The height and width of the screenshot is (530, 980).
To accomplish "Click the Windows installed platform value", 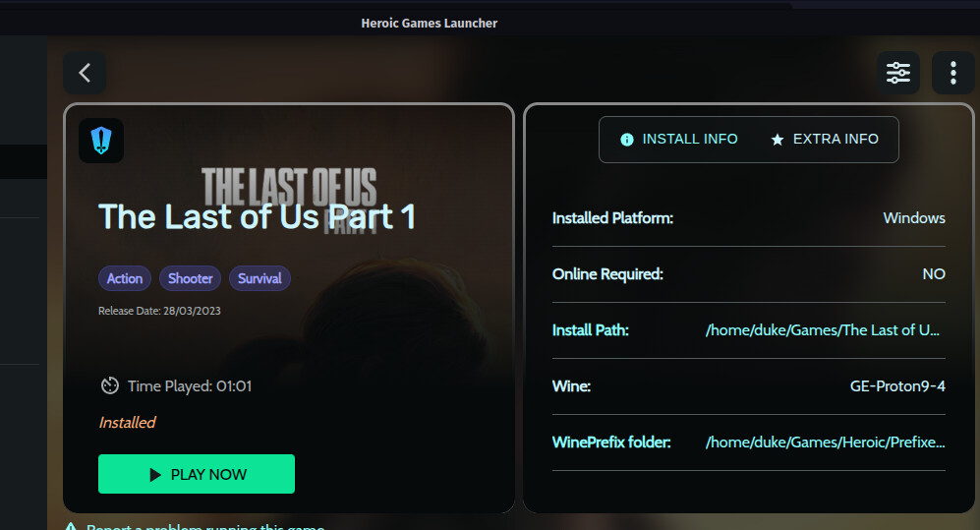I will (x=914, y=218).
